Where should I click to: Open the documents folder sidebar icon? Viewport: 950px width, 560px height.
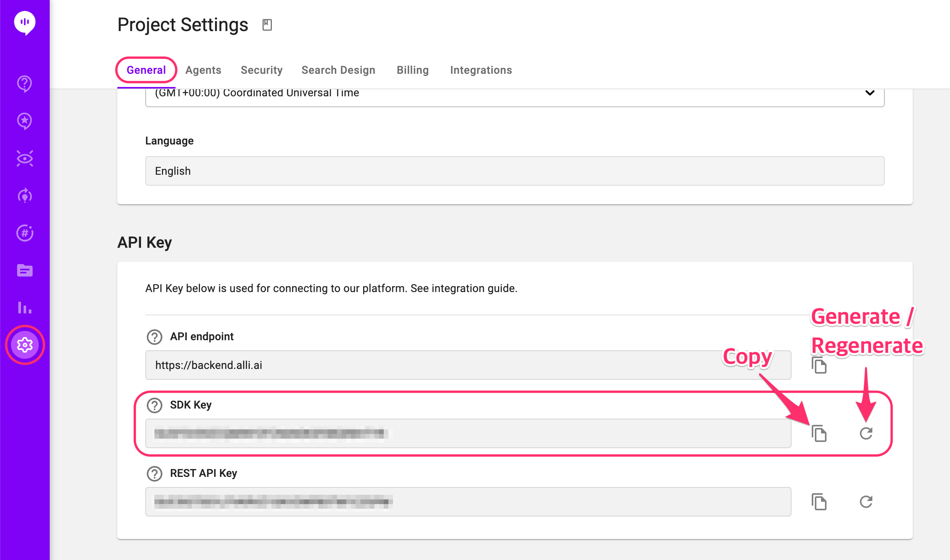(25, 270)
